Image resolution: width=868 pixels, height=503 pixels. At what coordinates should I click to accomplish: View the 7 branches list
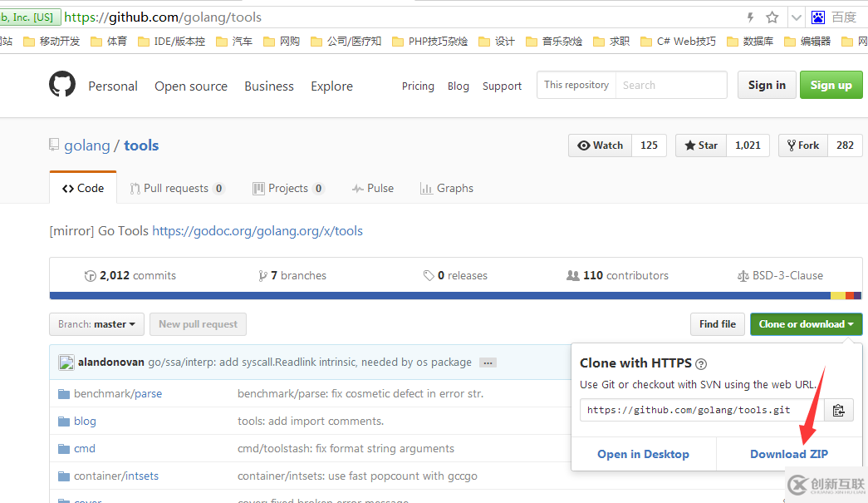click(x=292, y=275)
